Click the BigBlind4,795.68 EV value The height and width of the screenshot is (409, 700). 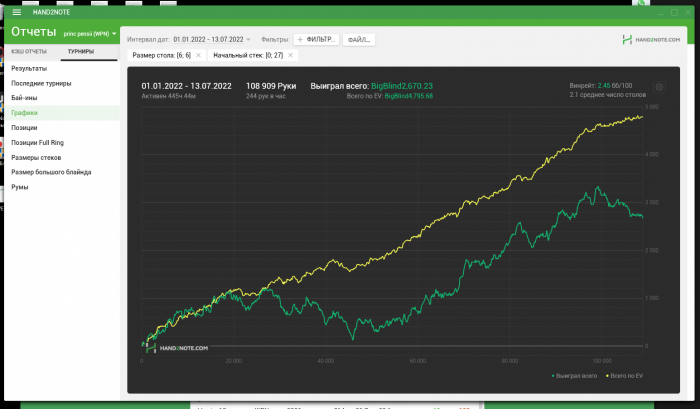(x=408, y=96)
